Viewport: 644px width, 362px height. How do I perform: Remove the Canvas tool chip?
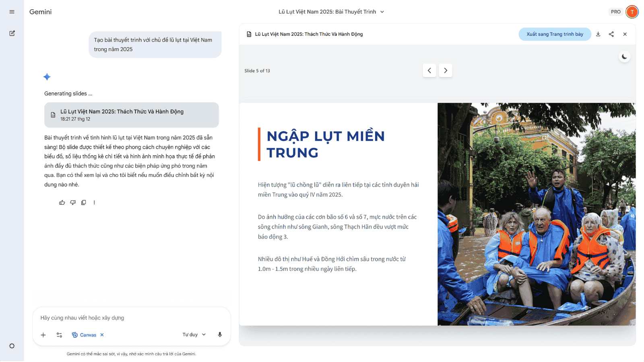click(102, 335)
